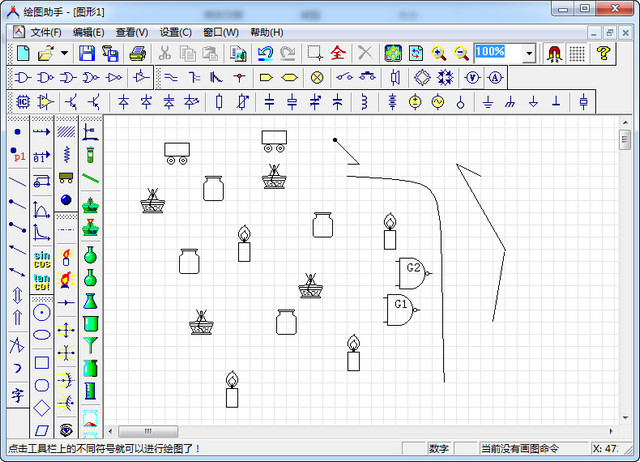Toggle the grid display button
The image size is (640, 462).
click(578, 53)
